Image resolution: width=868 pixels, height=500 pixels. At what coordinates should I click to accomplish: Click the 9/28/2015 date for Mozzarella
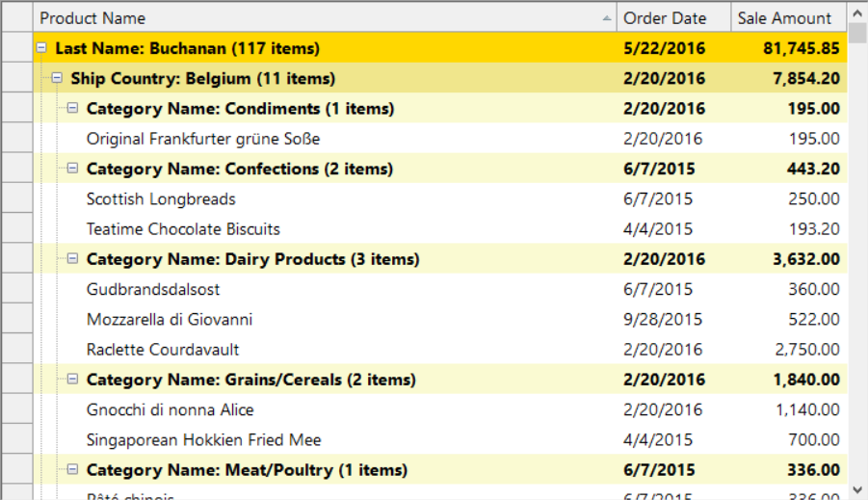[x=663, y=319]
